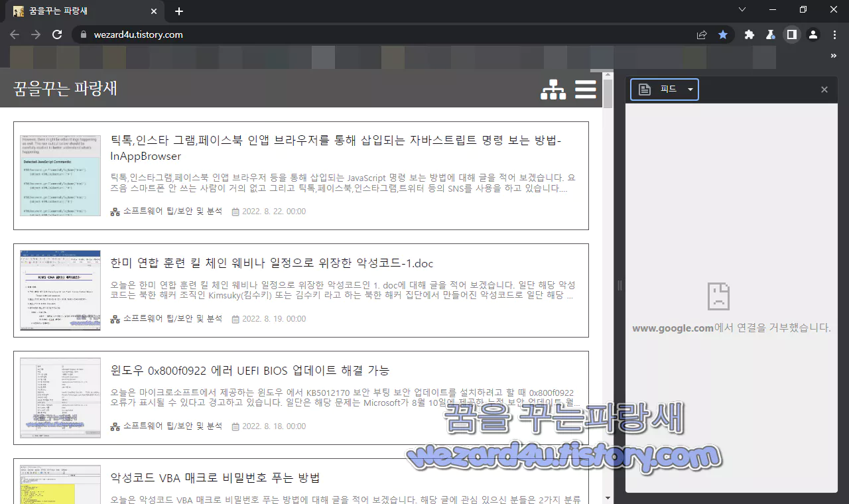
Task: Click the page scrollbar down arrow
Action: 608,498
